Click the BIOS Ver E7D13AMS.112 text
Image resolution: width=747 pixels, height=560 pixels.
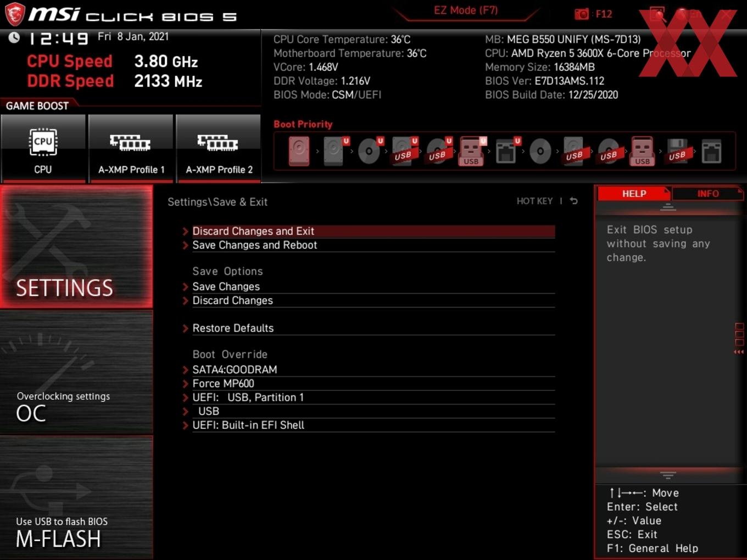[545, 81]
